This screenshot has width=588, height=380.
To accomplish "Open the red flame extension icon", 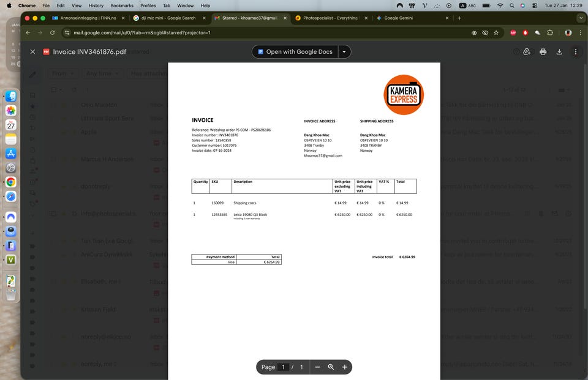I will tap(525, 32).
